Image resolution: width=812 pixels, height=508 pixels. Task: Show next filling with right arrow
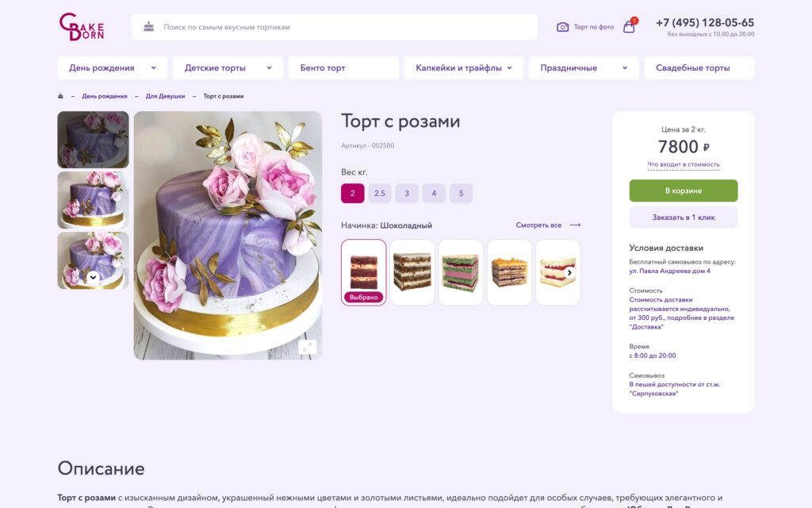click(569, 273)
